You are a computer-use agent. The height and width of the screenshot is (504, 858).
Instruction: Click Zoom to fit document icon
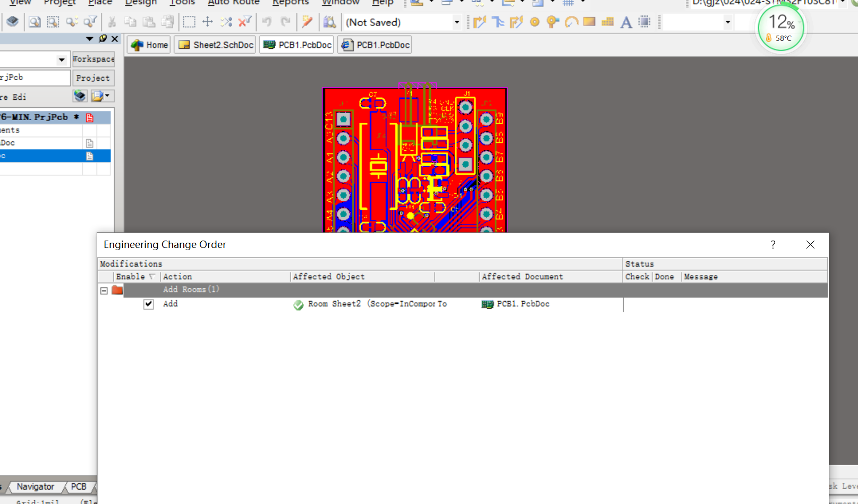(x=35, y=22)
